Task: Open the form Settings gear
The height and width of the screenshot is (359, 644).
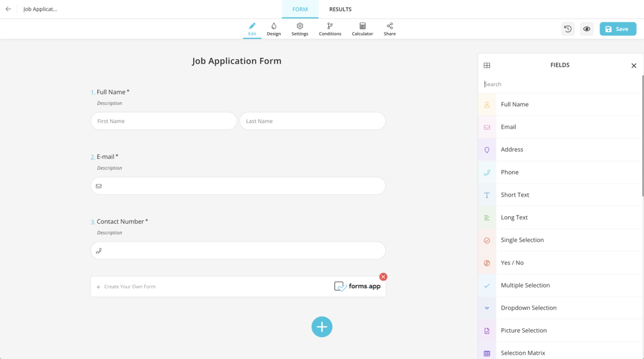Action: 299,29
